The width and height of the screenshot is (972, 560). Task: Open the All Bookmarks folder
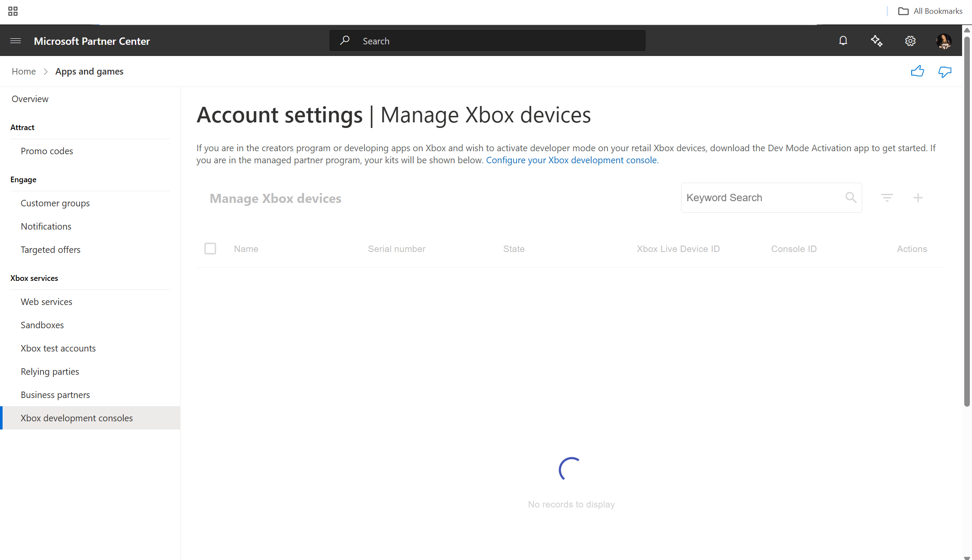[x=930, y=11]
